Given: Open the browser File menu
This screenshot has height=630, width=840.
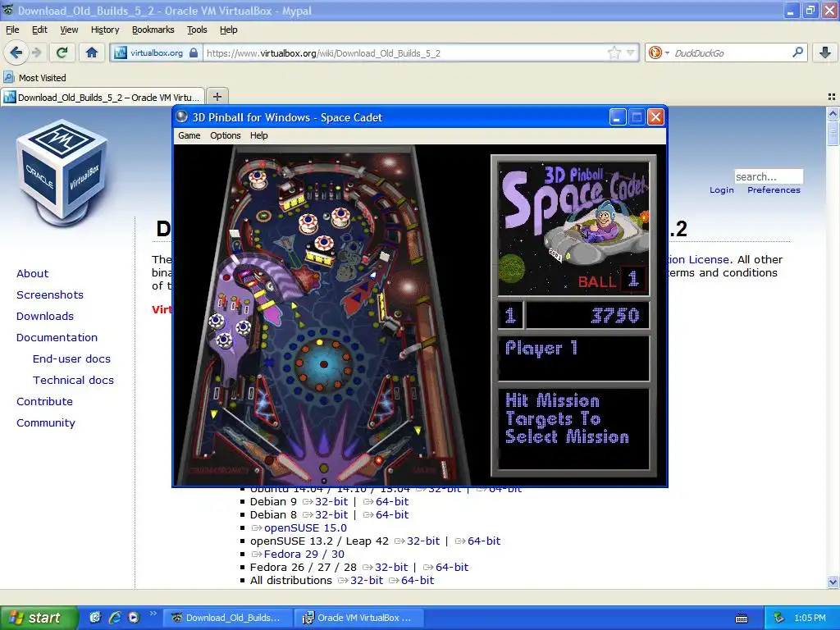Looking at the screenshot, I should pos(12,30).
